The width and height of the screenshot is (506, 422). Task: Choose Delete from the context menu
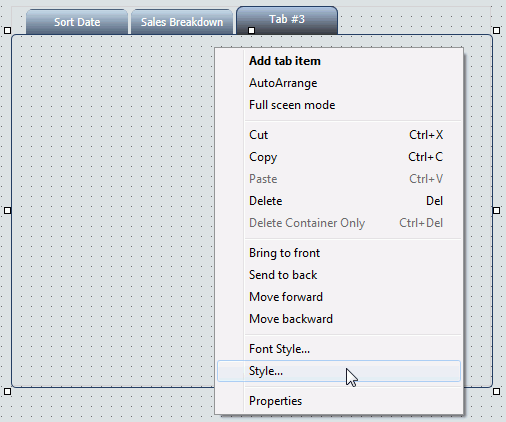point(339,201)
